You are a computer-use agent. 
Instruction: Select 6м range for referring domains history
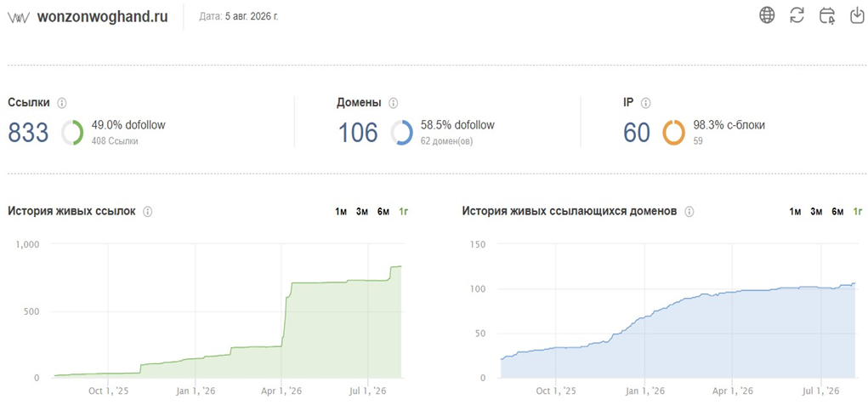point(837,212)
